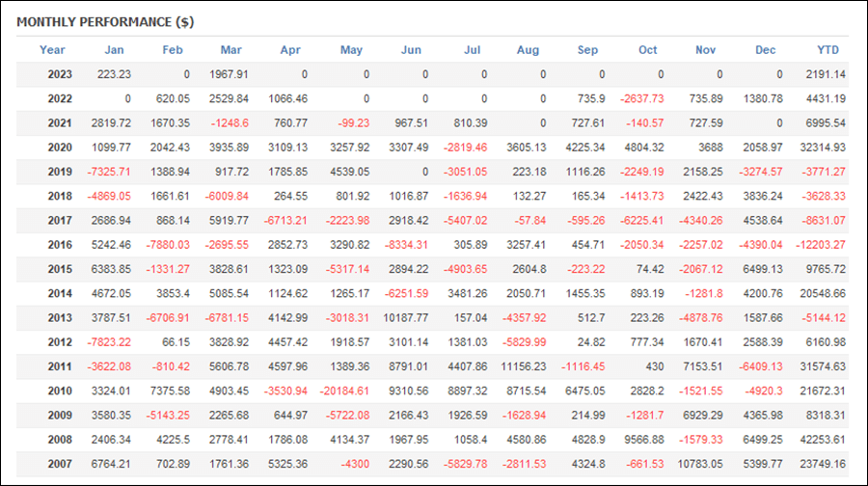Click the 2008 YTD total 42253.61

pos(823,440)
